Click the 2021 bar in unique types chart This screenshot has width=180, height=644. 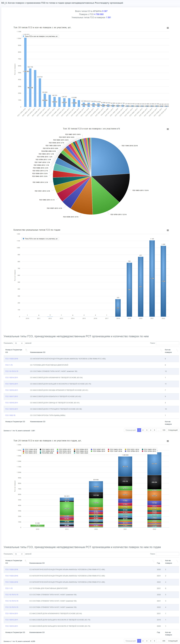point(152,278)
